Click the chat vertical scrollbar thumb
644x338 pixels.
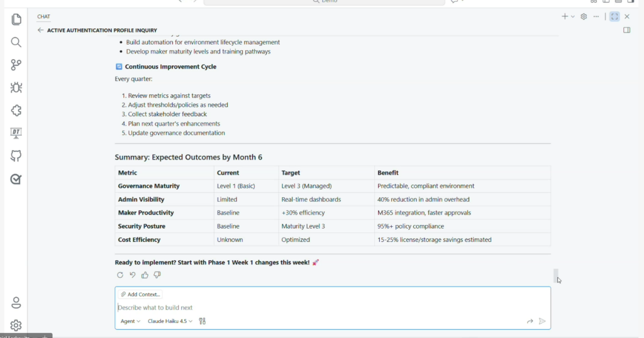pyautogui.click(x=556, y=276)
